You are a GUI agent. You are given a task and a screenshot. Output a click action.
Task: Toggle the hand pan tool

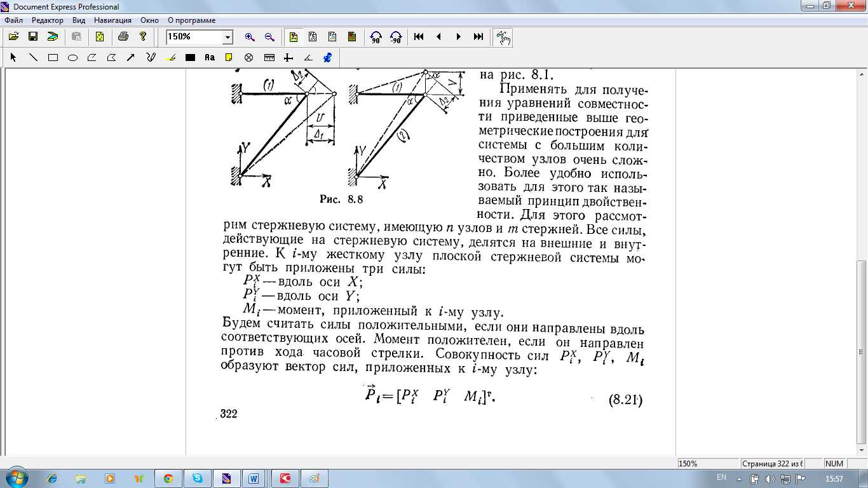click(503, 37)
